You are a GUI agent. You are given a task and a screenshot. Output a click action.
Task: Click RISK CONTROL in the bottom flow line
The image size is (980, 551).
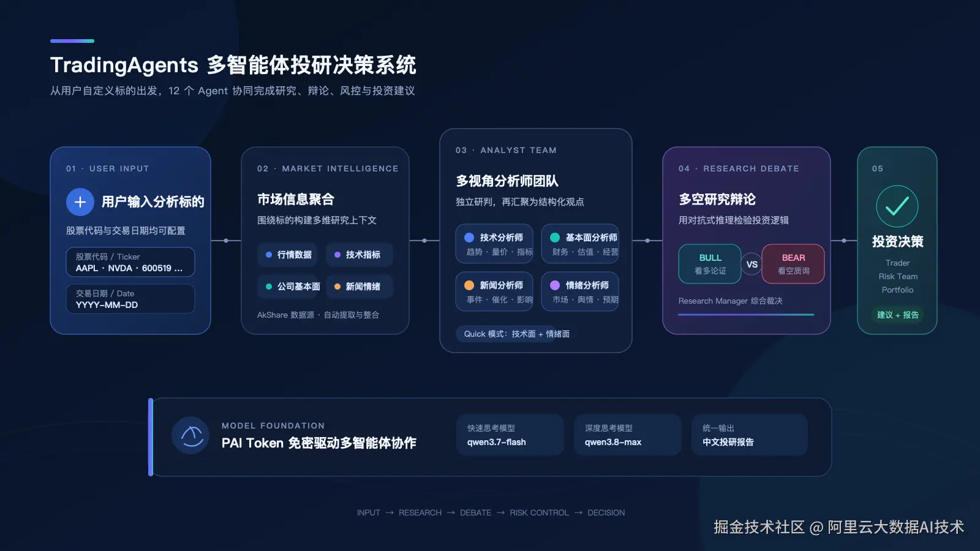tap(540, 512)
